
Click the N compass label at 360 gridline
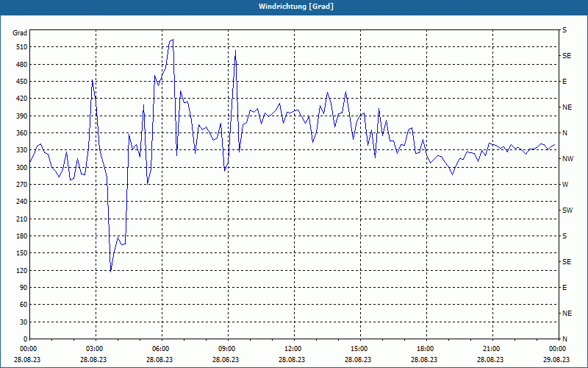coord(565,133)
